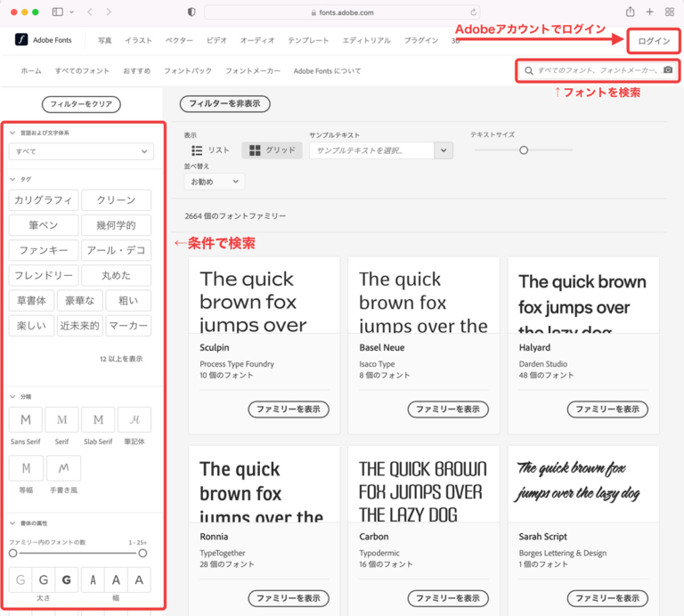
Task: Choose heavy weight bold G icon
Action: pos(67,580)
